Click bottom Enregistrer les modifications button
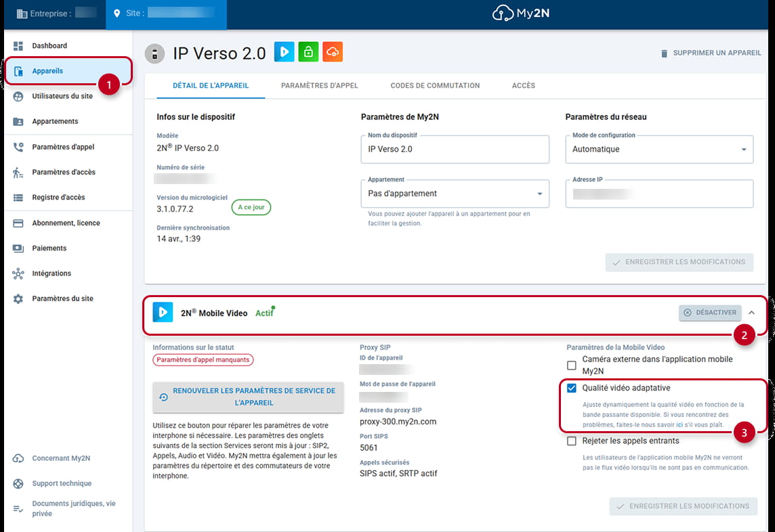This screenshot has height=532, width=775. point(684,506)
